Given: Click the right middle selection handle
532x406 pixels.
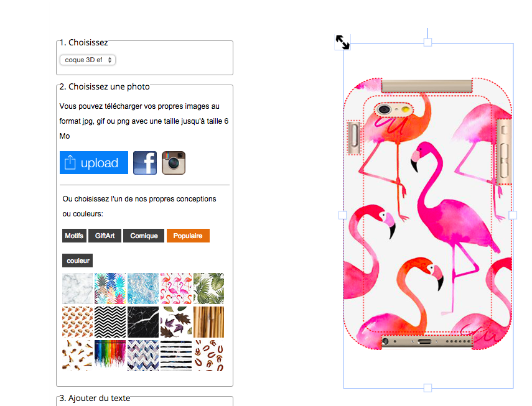Looking at the screenshot, I should [513, 215].
